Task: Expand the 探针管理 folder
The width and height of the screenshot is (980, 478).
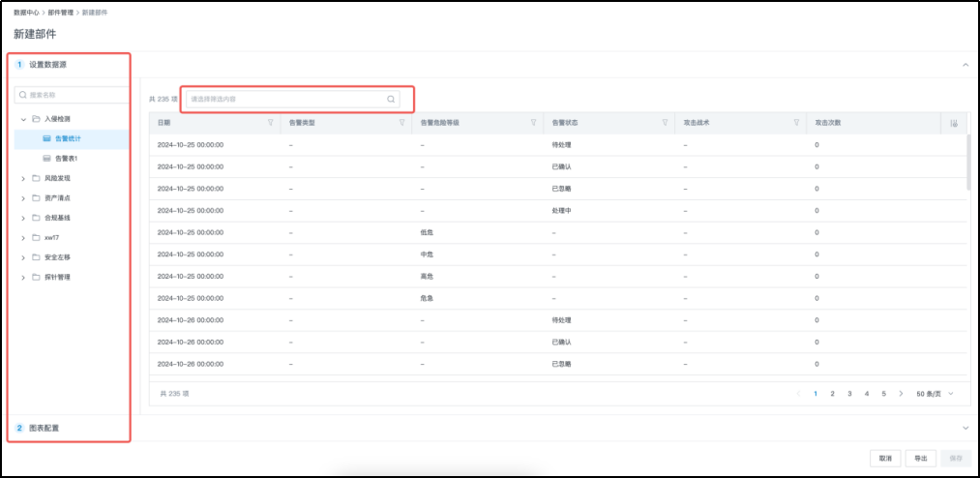Action: click(x=23, y=278)
